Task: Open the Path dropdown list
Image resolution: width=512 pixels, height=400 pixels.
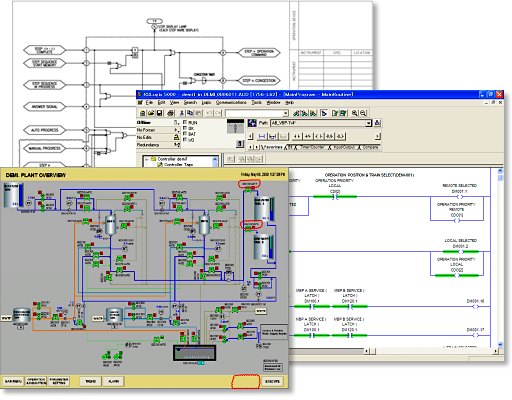Action: click(x=368, y=123)
